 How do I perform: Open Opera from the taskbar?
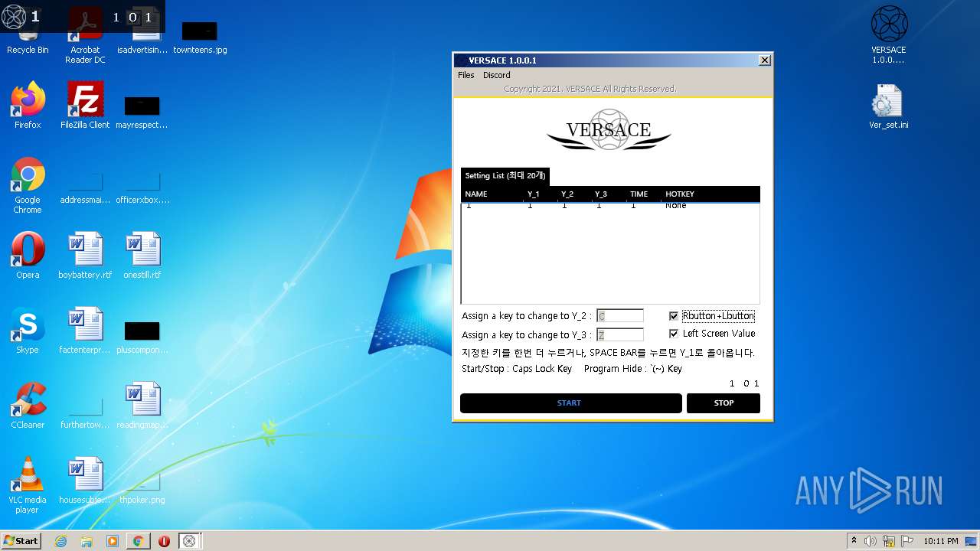(x=164, y=541)
